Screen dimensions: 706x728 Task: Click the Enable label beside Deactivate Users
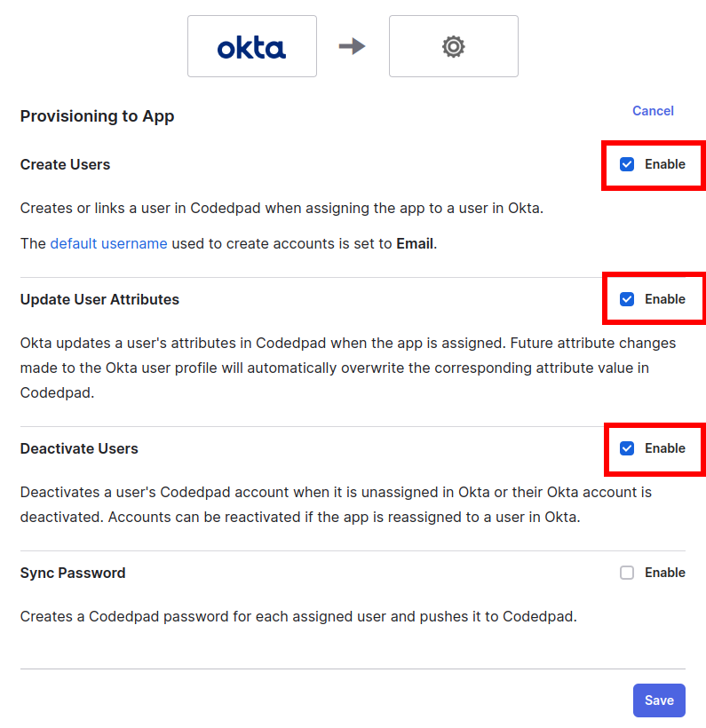pos(665,448)
